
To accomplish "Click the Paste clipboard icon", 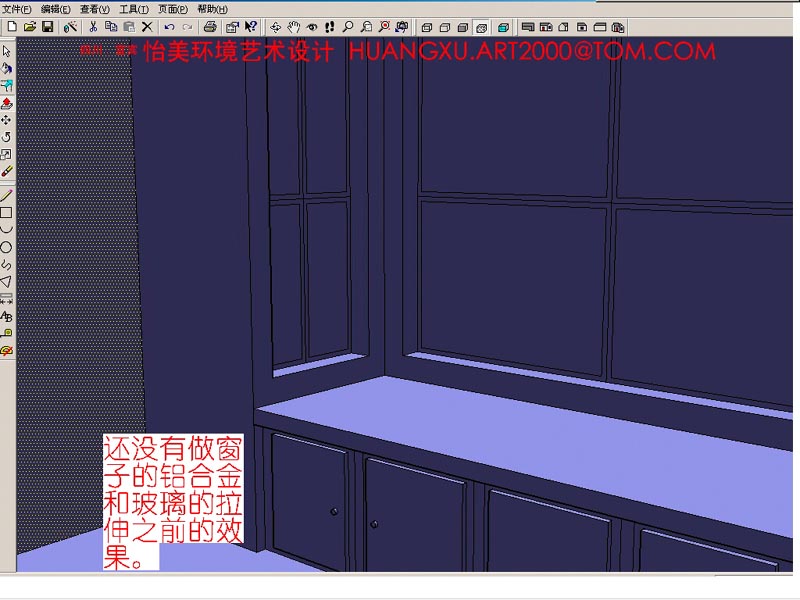I will 129,27.
